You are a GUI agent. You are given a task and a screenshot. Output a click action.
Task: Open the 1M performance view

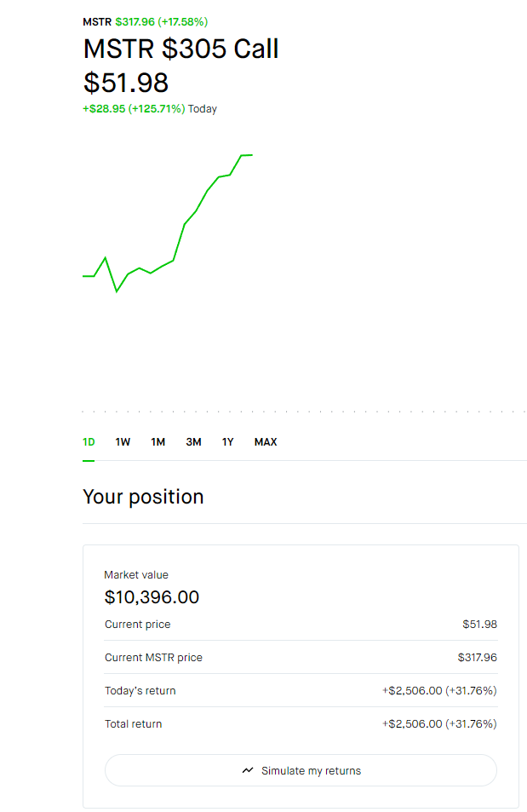(158, 441)
